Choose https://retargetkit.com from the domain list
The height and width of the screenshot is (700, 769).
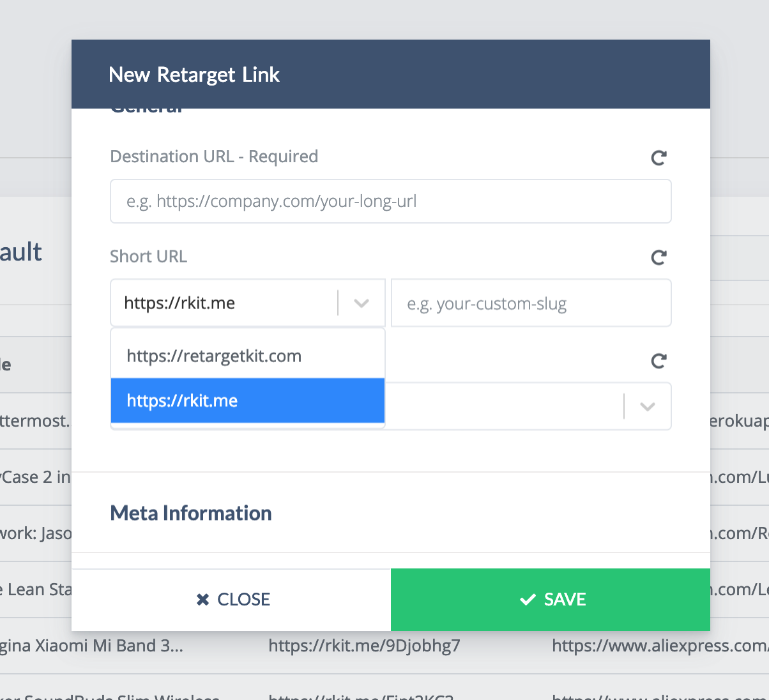248,356
